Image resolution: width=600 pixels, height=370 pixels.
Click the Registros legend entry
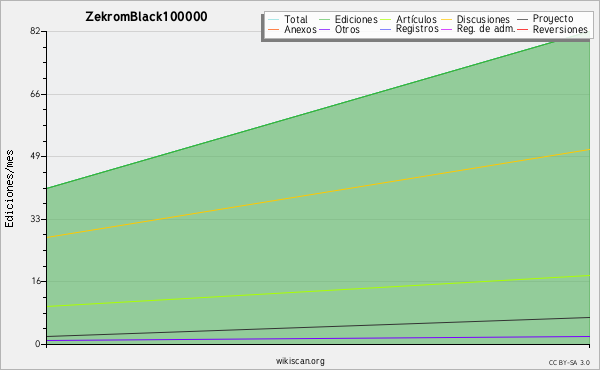pyautogui.click(x=409, y=29)
